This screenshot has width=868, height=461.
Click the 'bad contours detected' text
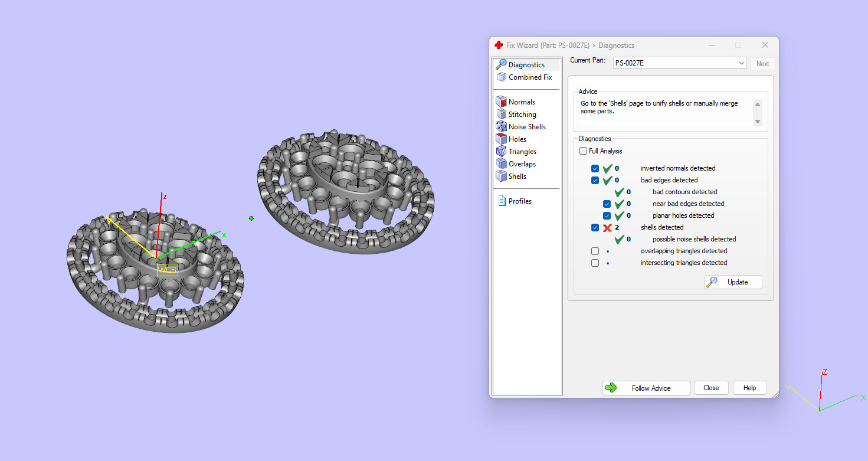(x=685, y=192)
